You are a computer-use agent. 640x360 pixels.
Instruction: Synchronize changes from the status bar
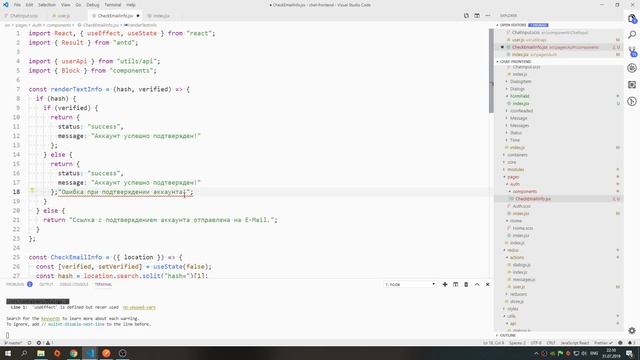click(x=29, y=343)
